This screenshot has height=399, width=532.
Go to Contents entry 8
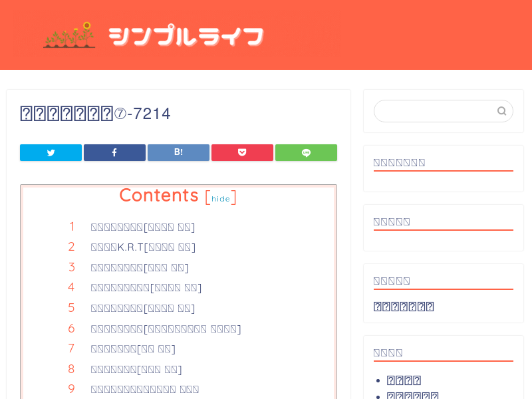pos(136,370)
